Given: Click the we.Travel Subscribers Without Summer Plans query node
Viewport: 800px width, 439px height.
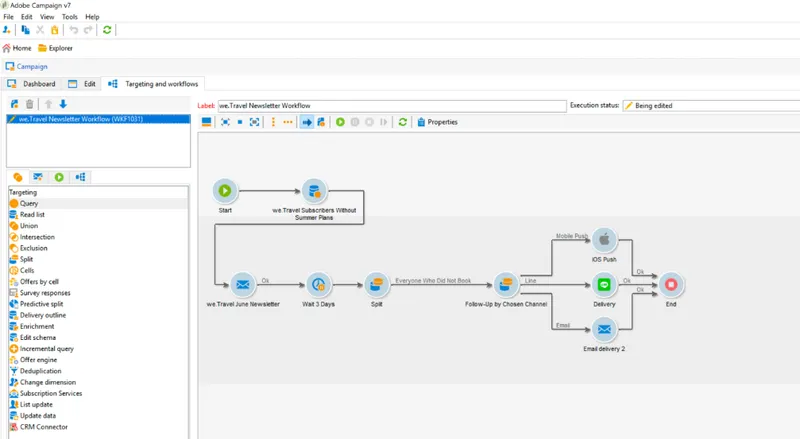Looking at the screenshot, I should click(314, 191).
